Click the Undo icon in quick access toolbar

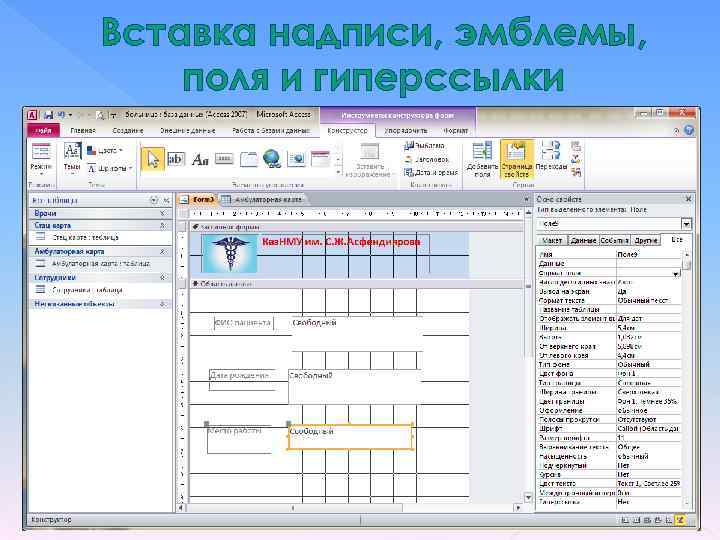coord(62,115)
